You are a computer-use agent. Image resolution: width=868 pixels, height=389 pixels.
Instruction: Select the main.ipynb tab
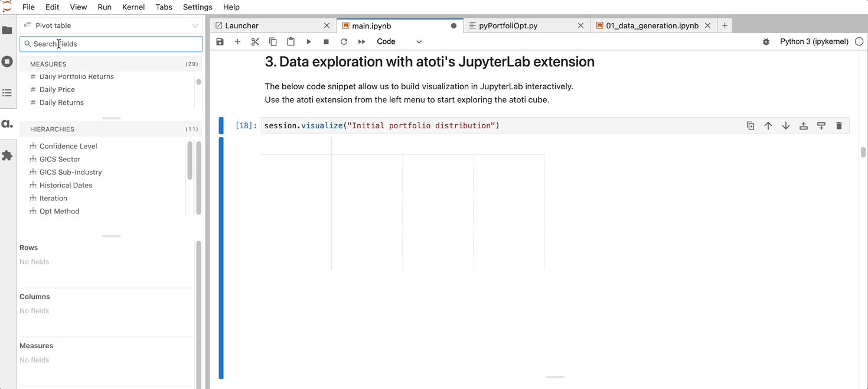click(x=400, y=25)
